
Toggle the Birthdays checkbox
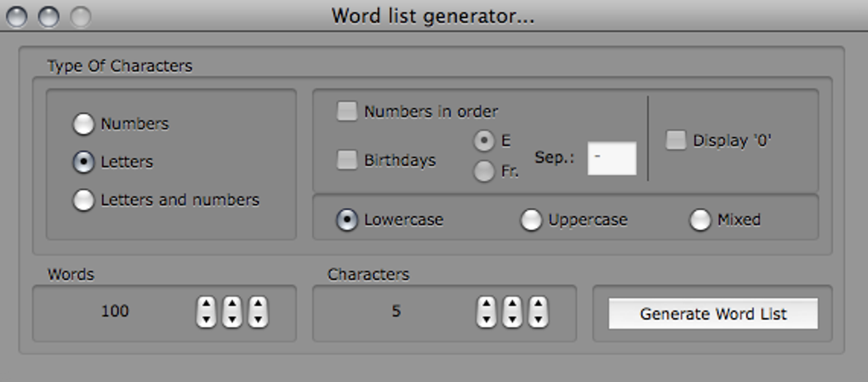pos(347,160)
